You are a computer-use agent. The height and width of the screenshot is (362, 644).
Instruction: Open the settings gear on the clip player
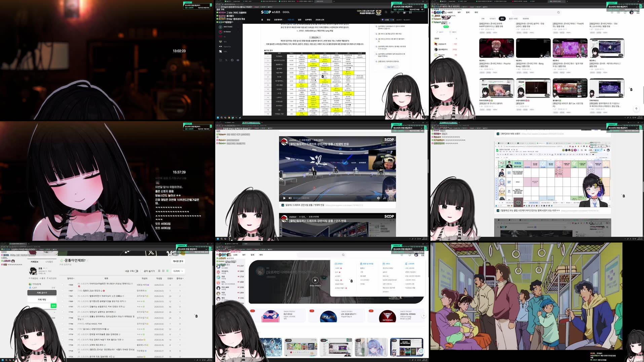pos(379,198)
